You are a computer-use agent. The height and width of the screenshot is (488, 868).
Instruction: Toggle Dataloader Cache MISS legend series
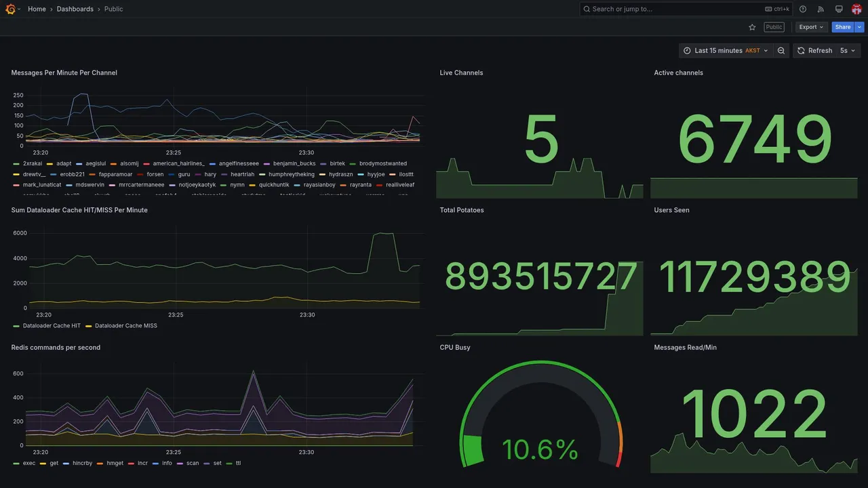pos(126,326)
